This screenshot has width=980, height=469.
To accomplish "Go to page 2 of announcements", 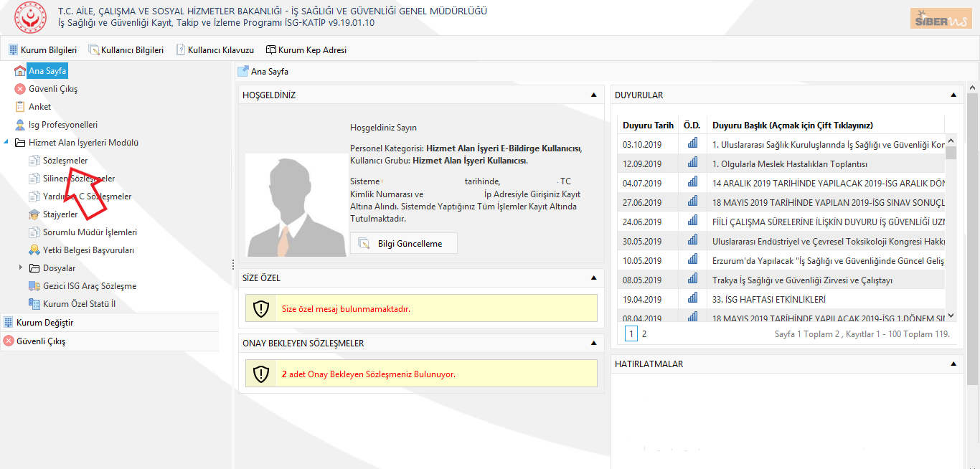I will coord(644,333).
